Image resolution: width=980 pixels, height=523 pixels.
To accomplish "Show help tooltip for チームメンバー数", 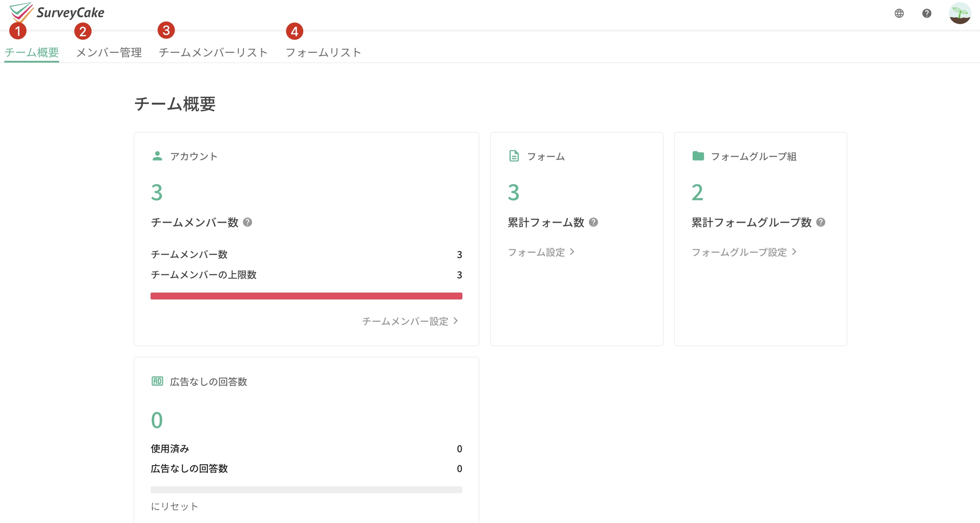I will pos(247,222).
